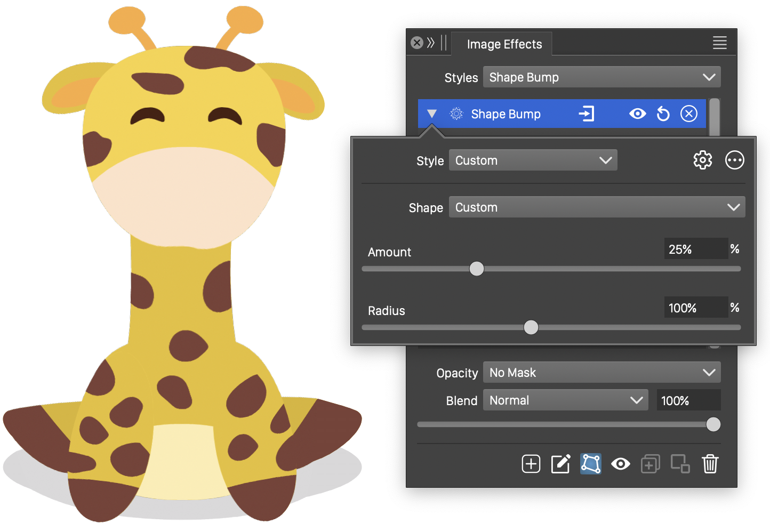Delete effect using the trash icon
This screenshot has width=770, height=532.
coord(710,464)
